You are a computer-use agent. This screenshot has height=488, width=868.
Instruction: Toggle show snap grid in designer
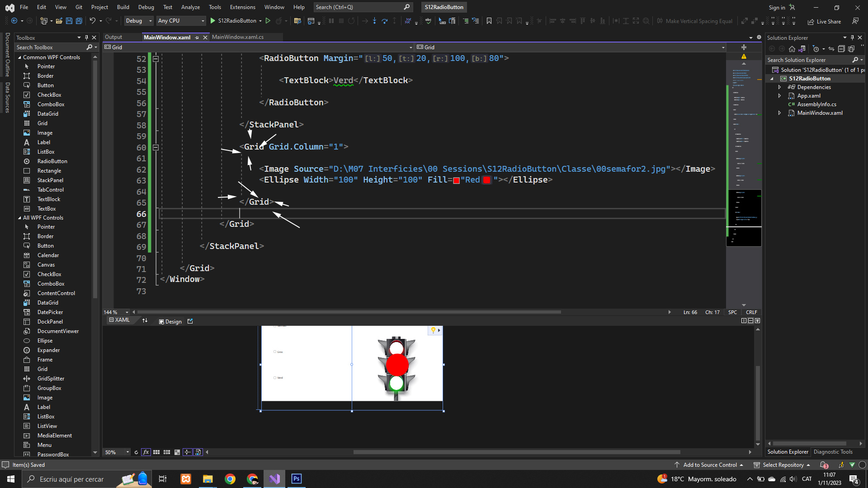click(156, 452)
